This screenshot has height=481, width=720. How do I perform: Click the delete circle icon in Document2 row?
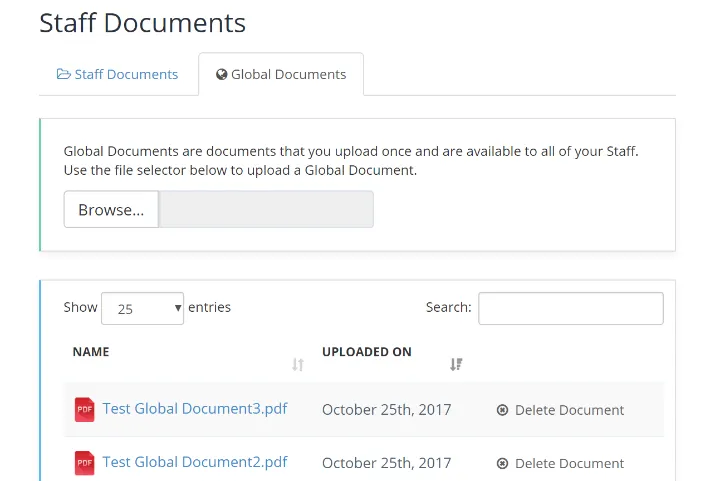click(x=502, y=464)
